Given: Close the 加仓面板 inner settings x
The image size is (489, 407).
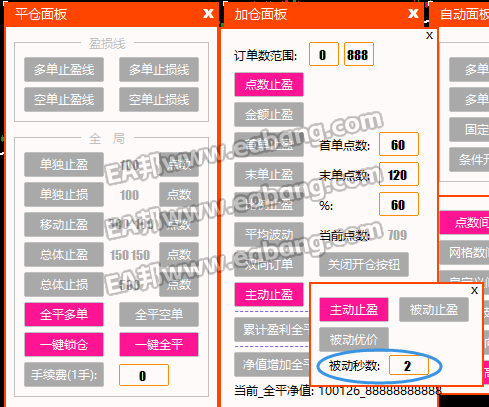Looking at the screenshot, I should tap(429, 35).
